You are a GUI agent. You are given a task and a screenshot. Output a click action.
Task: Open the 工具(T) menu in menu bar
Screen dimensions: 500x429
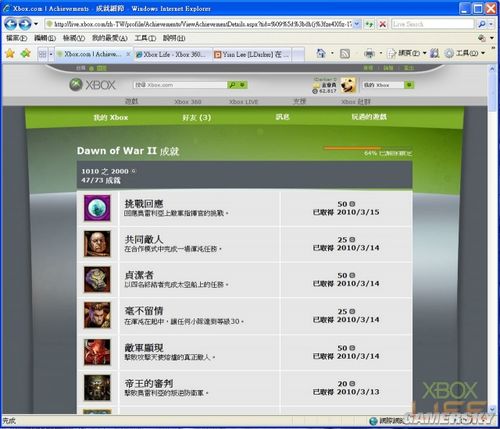coord(145,38)
